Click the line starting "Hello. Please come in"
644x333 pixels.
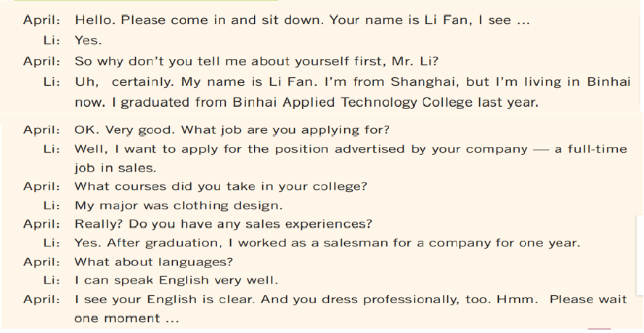click(x=302, y=20)
